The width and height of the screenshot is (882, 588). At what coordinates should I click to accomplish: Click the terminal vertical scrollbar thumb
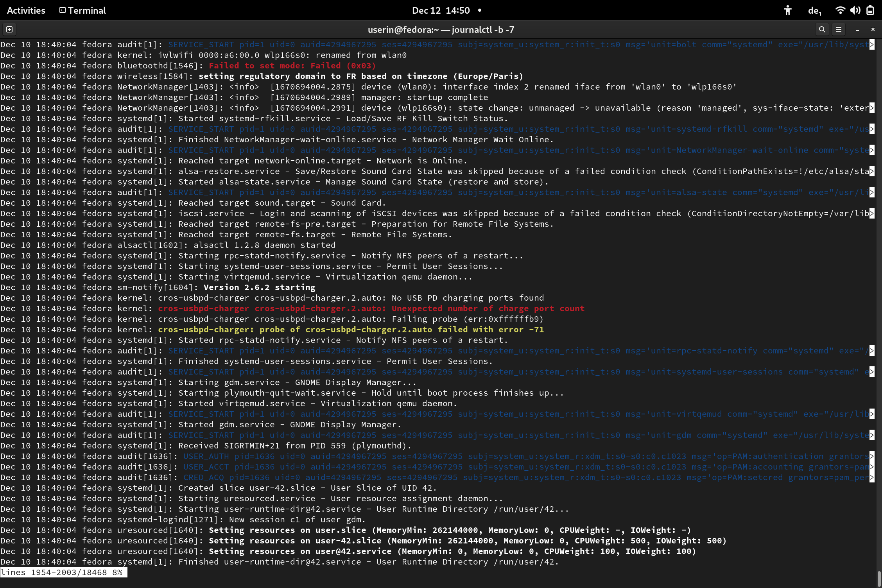point(879,579)
